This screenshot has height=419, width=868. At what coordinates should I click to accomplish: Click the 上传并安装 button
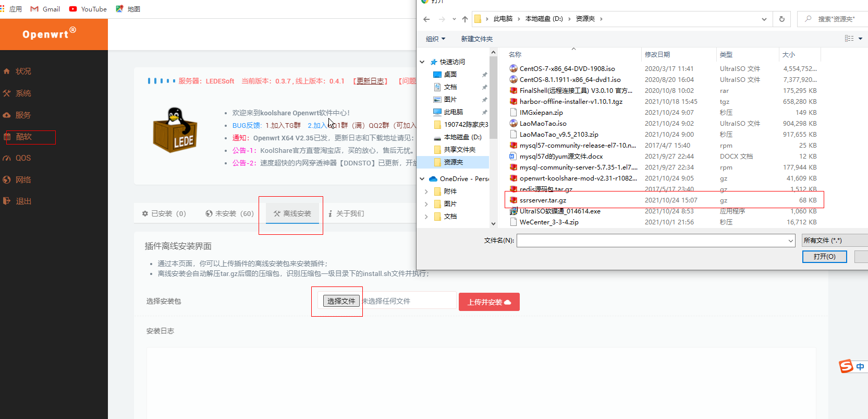coord(489,302)
